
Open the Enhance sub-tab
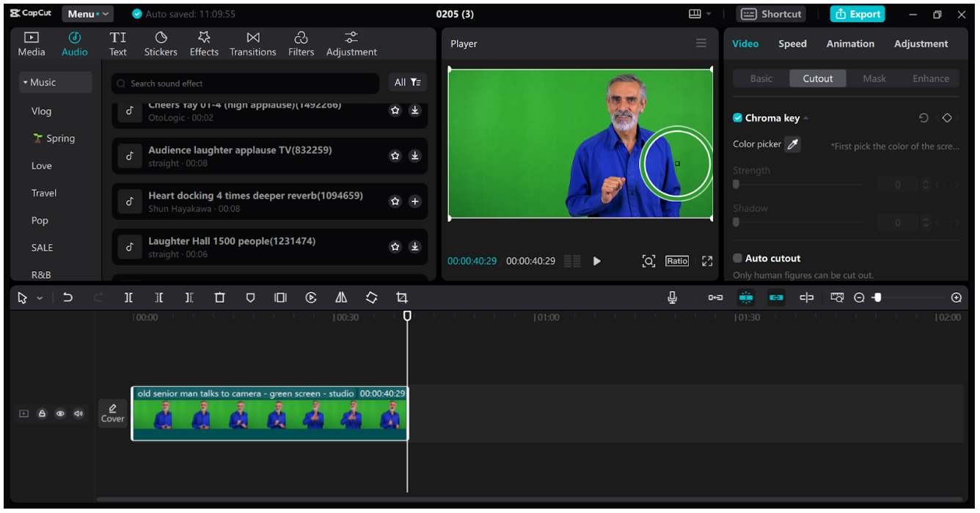[931, 79]
